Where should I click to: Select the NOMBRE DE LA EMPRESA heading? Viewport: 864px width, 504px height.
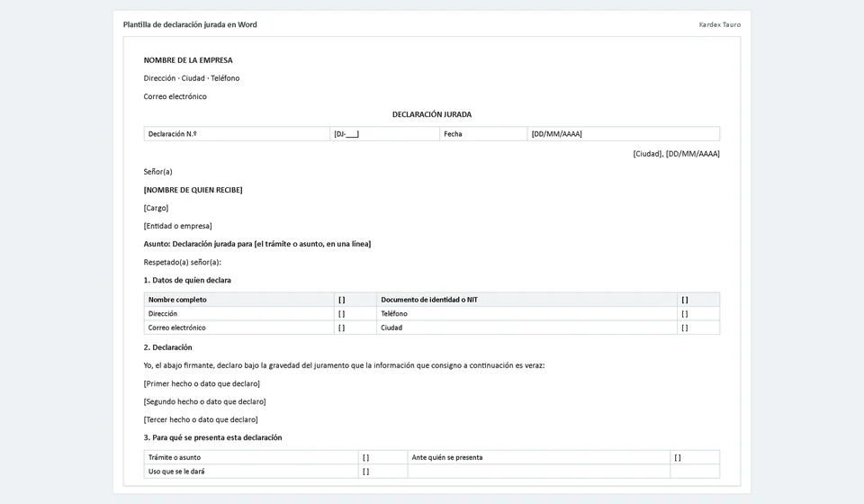(188, 60)
